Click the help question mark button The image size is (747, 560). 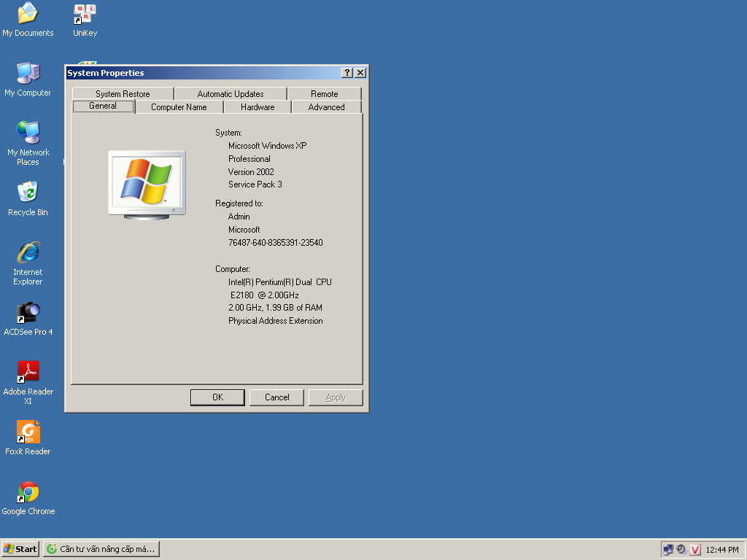point(347,72)
